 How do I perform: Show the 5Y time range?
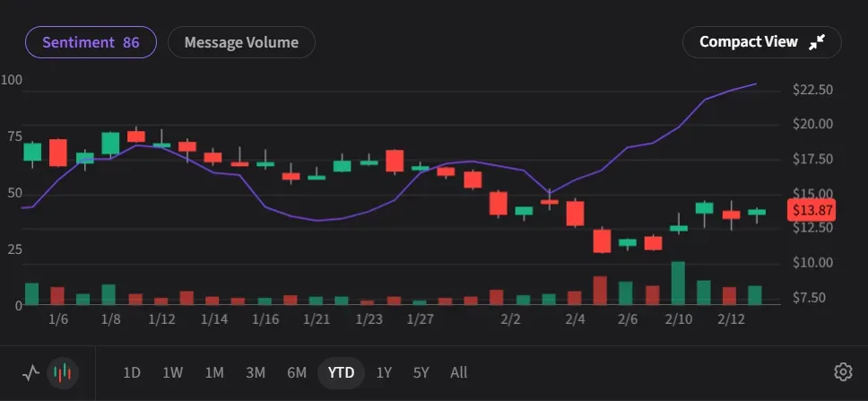click(421, 372)
